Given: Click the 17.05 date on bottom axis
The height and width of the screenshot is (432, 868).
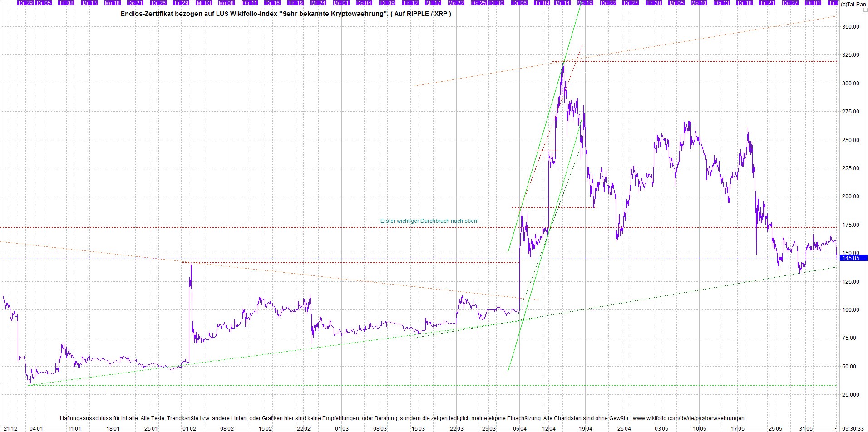Looking at the screenshot, I should pyautogui.click(x=738, y=428).
